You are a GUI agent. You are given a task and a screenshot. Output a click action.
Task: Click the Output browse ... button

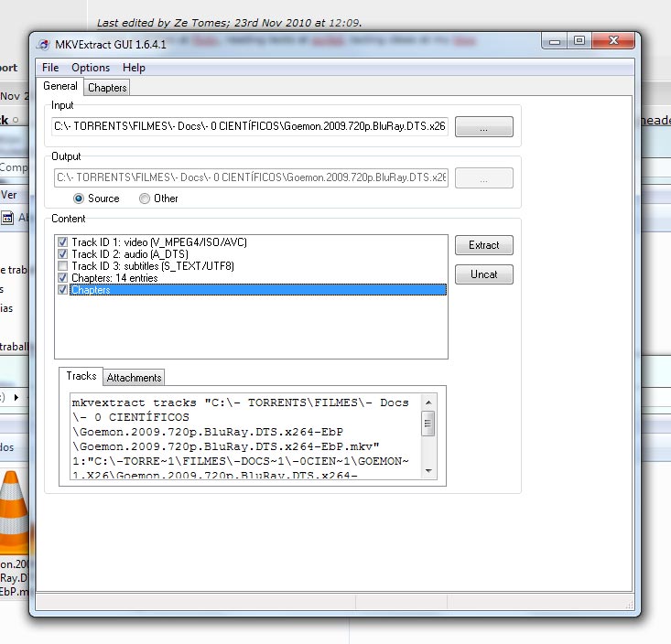pos(483,177)
